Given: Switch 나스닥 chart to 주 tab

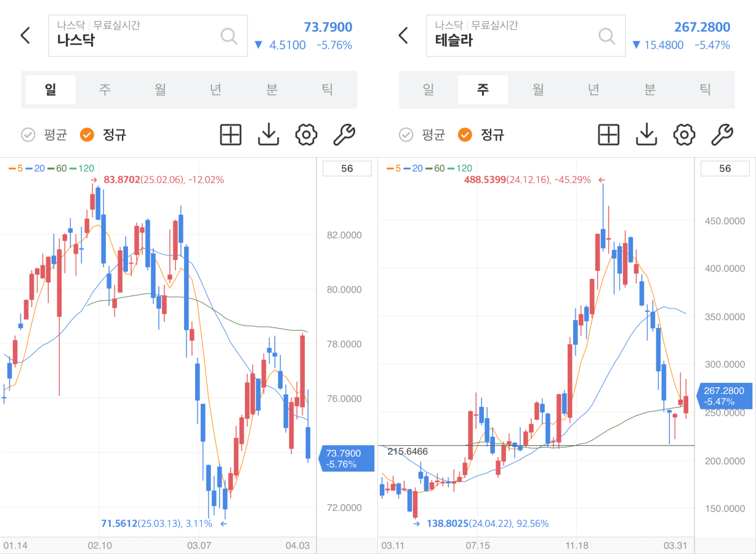Looking at the screenshot, I should pos(105,90).
